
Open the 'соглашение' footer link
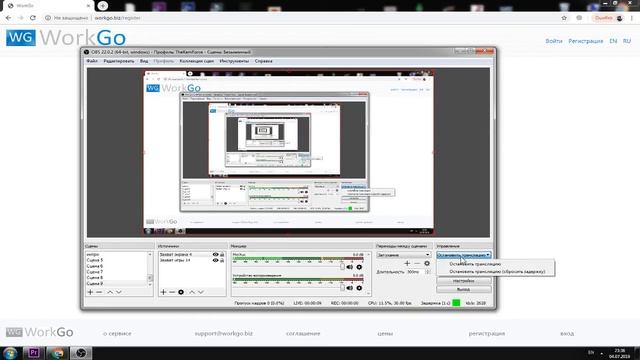(303, 333)
